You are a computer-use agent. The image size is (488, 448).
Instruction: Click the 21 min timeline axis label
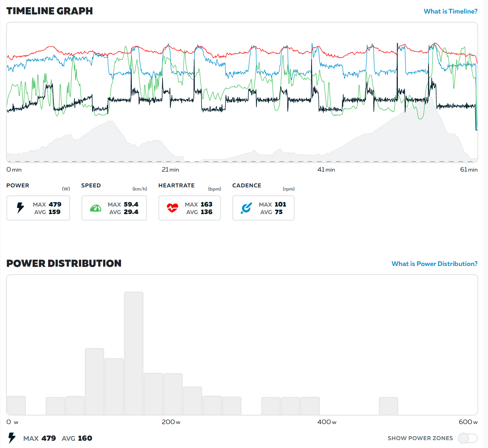tap(170, 169)
